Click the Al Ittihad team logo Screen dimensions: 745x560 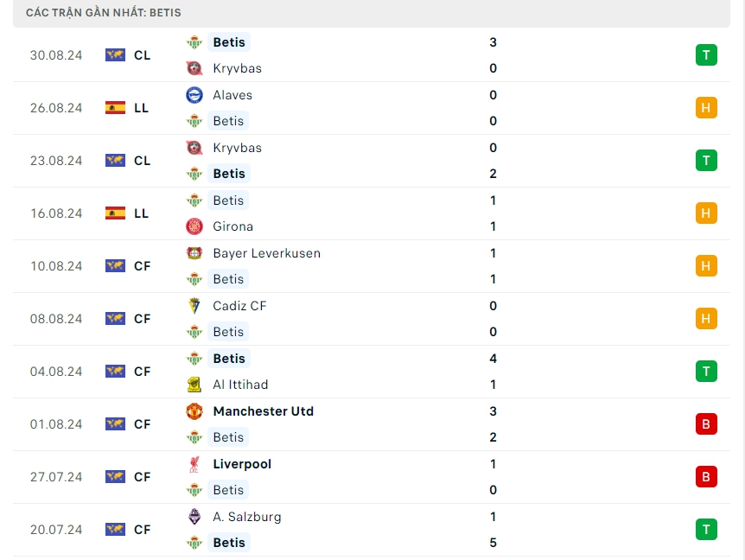pyautogui.click(x=194, y=385)
